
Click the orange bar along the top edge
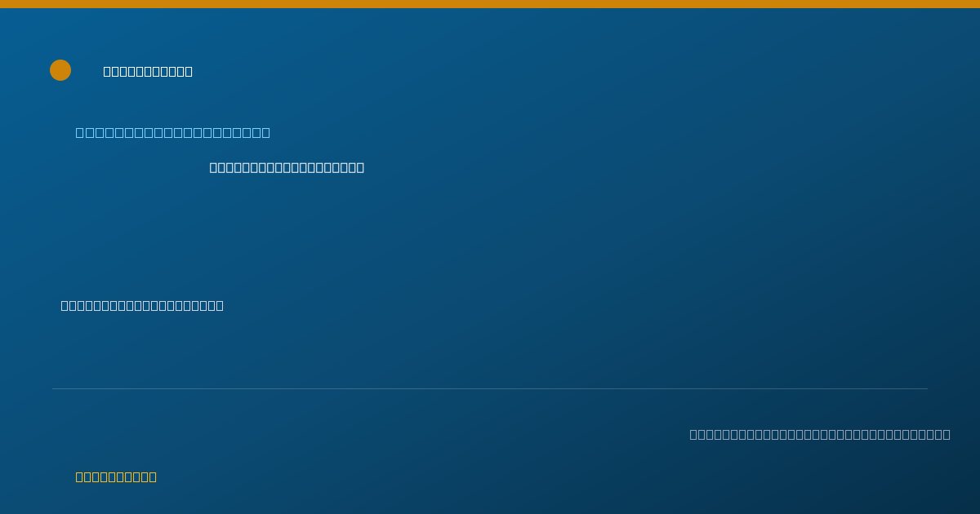[x=490, y=4]
